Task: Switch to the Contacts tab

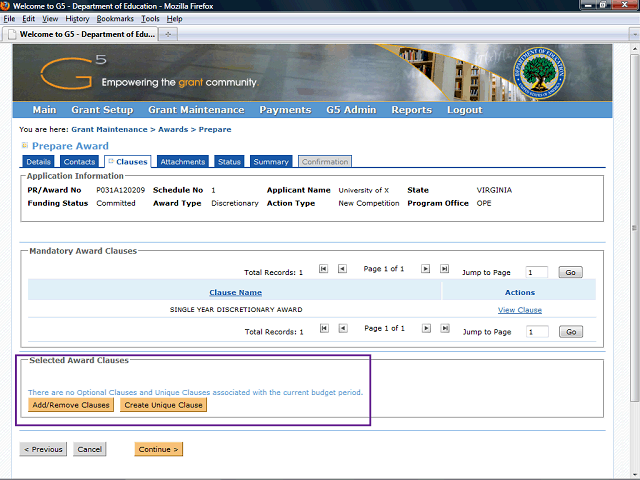Action: tap(79, 162)
